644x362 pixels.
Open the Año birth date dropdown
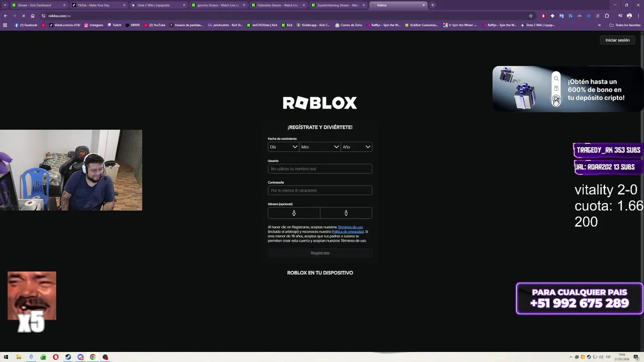[x=357, y=147]
